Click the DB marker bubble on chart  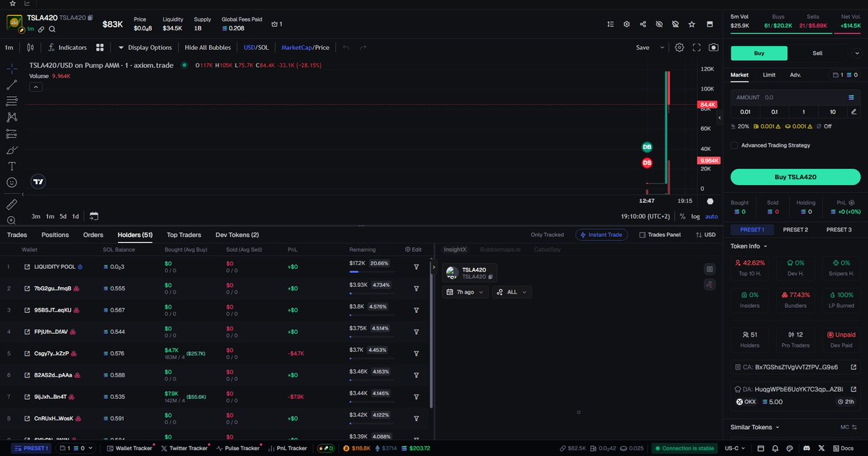[x=647, y=147]
